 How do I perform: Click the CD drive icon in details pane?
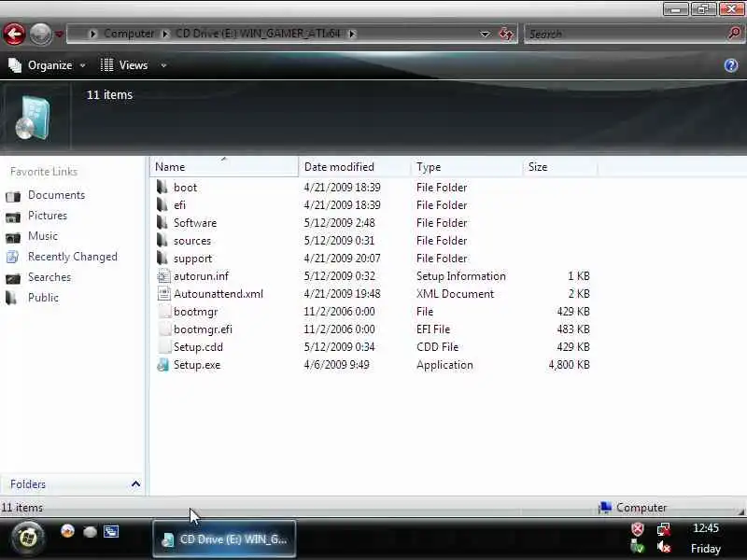pos(33,118)
